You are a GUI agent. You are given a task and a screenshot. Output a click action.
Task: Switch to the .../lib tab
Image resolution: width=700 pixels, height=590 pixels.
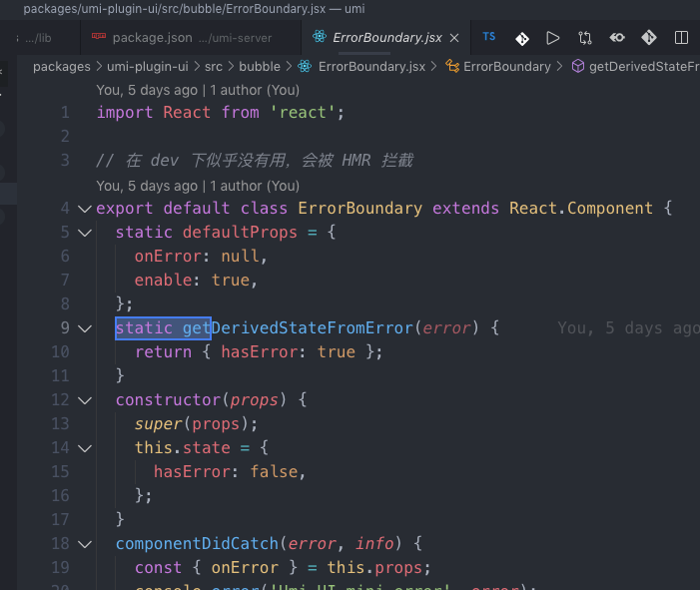[38, 38]
